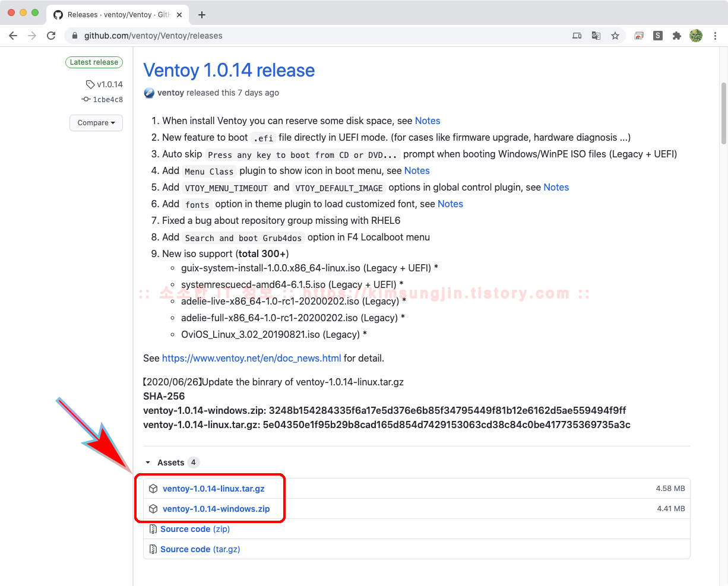Bookmark this page with the star icon
The width and height of the screenshot is (728, 586).
pos(615,36)
